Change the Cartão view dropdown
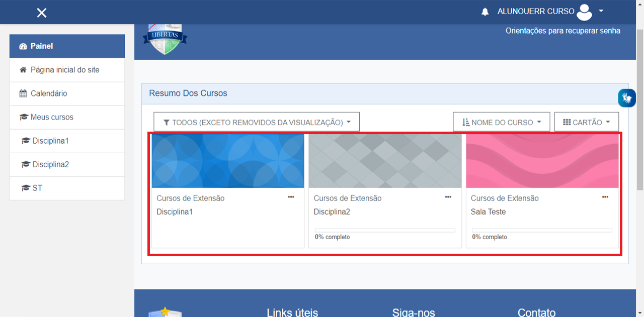 586,122
